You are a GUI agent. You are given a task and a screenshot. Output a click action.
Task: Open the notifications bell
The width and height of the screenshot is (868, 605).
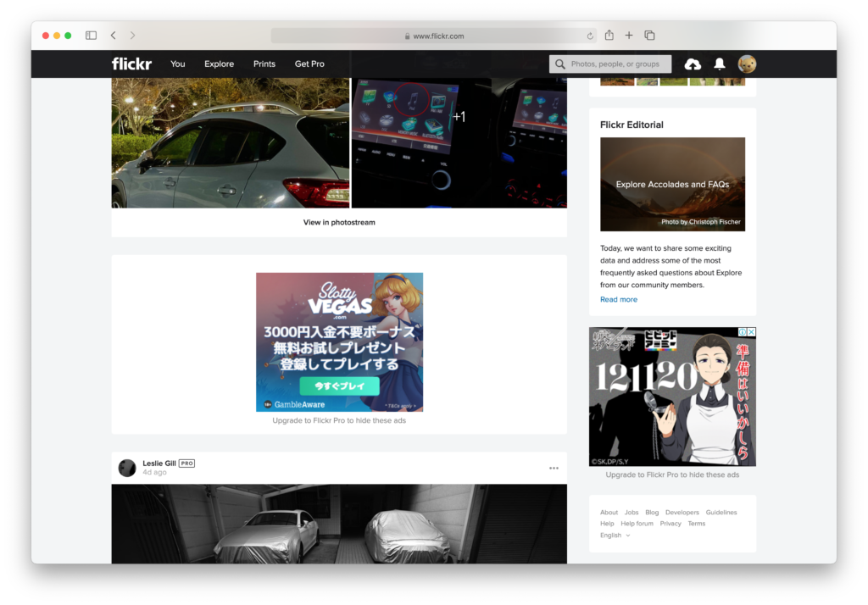click(x=719, y=64)
